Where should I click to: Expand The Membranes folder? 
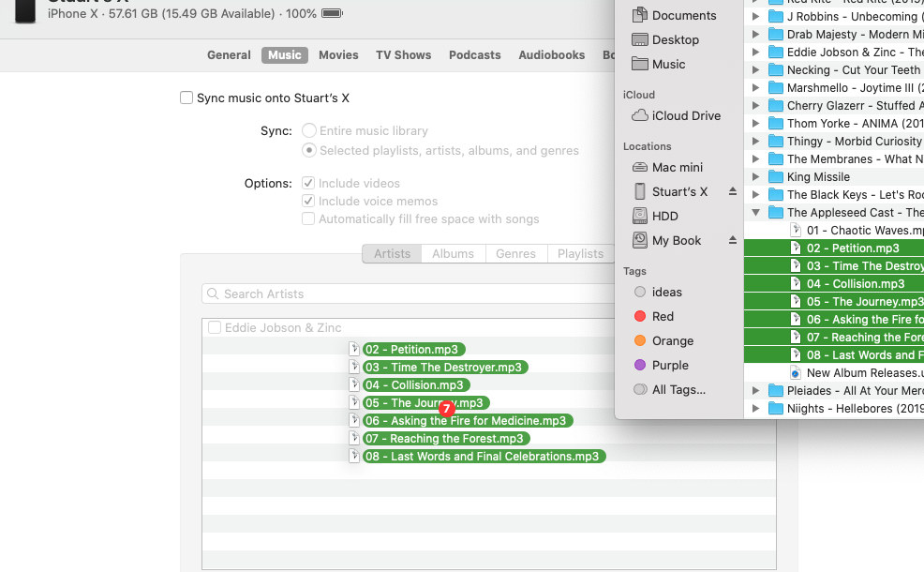click(x=755, y=158)
